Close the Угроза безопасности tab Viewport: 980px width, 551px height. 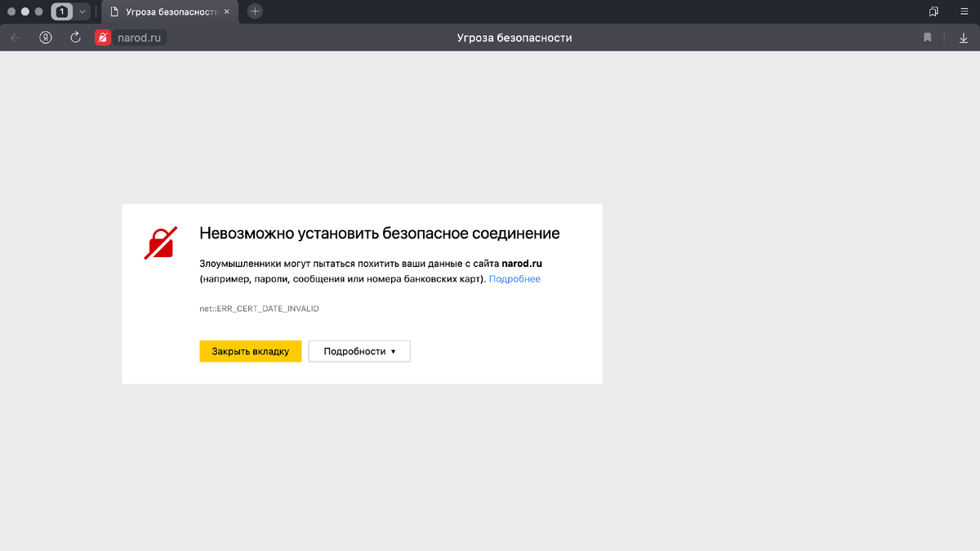pyautogui.click(x=227, y=11)
